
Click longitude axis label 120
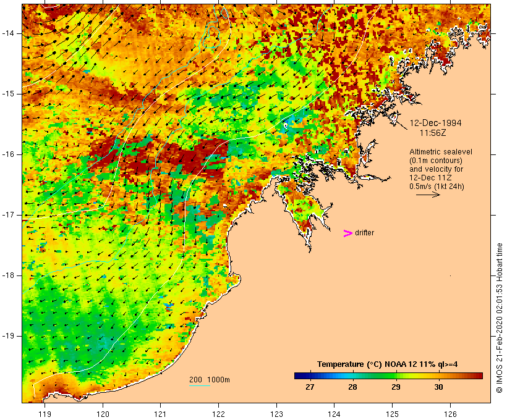pyautogui.click(x=103, y=414)
